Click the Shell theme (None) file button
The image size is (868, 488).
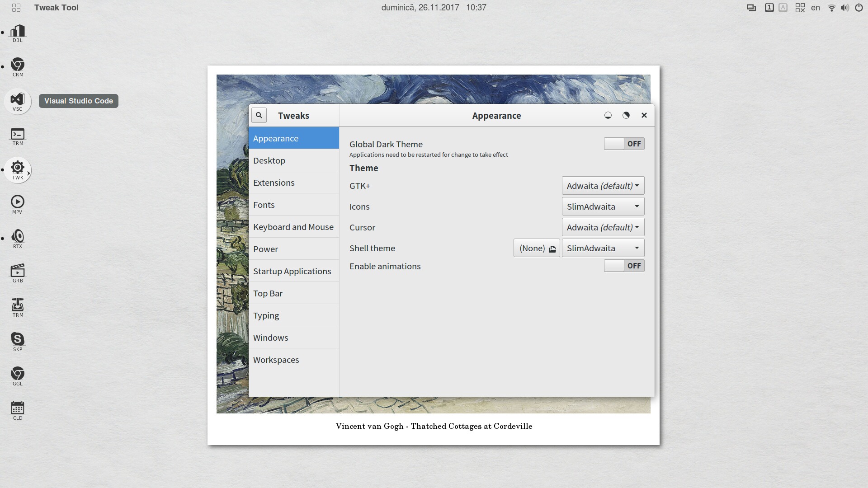[x=537, y=248]
